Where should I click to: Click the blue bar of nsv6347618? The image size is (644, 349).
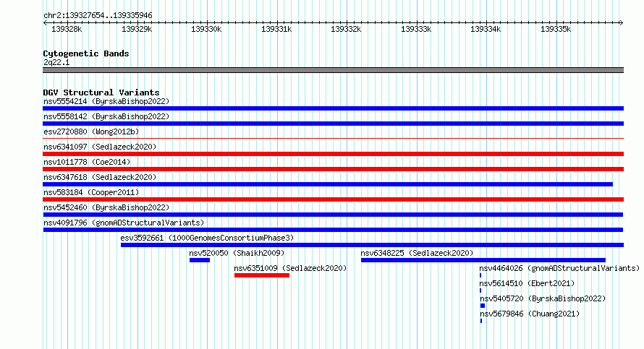pos(328,184)
